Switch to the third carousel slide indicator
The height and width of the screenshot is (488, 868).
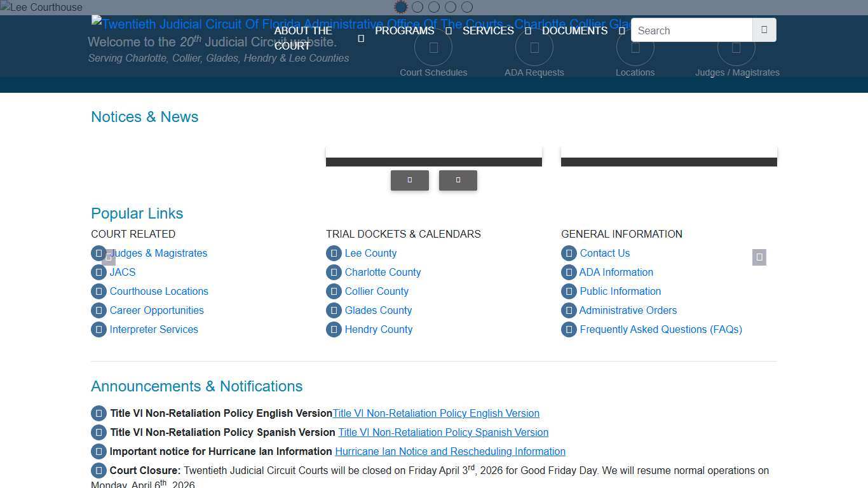pyautogui.click(x=434, y=7)
